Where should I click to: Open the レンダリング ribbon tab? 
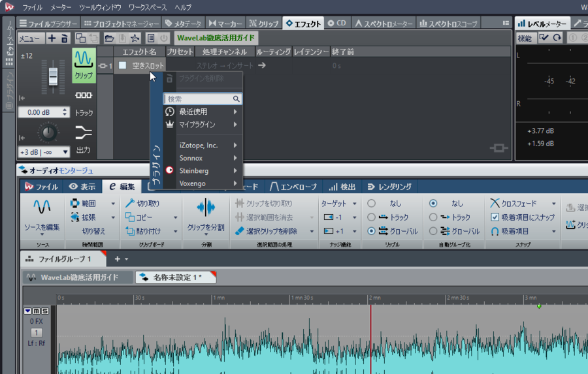pyautogui.click(x=389, y=187)
